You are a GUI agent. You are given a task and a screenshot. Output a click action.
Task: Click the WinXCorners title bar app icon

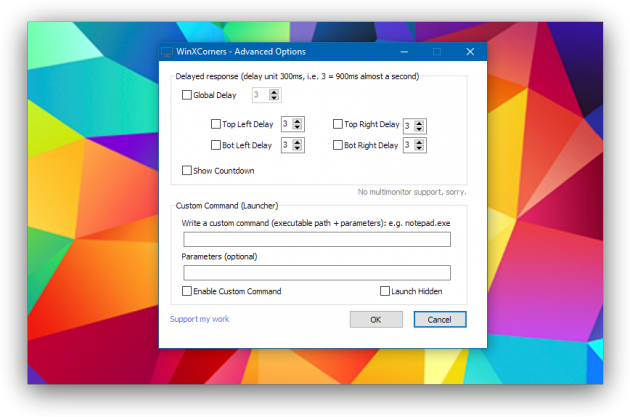[167, 52]
